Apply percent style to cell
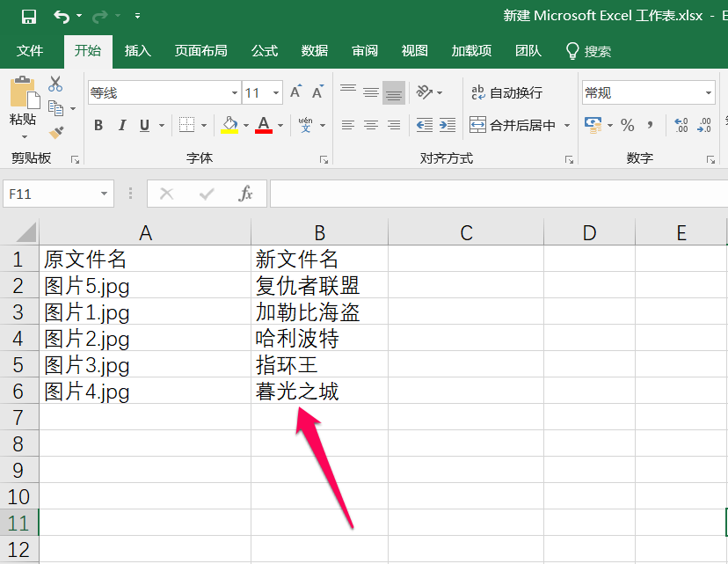The width and height of the screenshot is (728, 564). point(627,125)
